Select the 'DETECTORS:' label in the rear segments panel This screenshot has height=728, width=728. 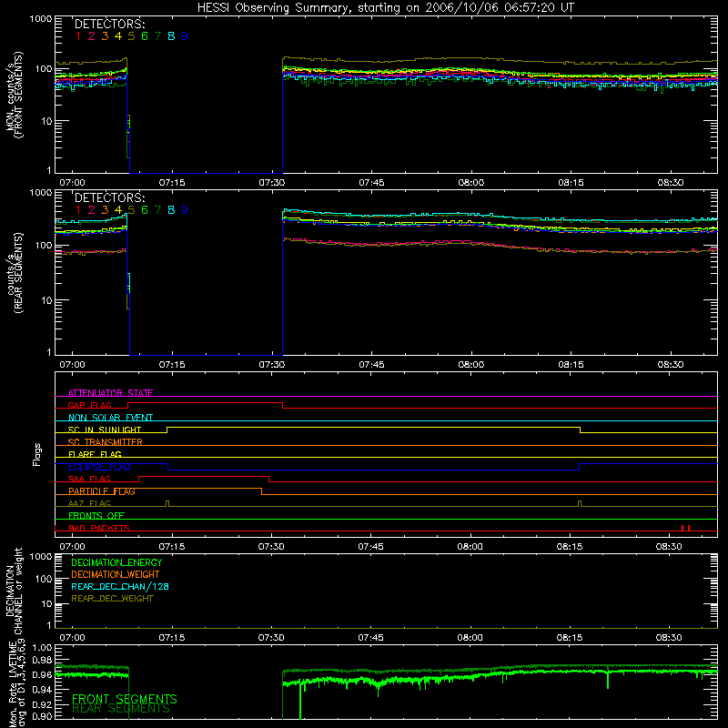110,198
